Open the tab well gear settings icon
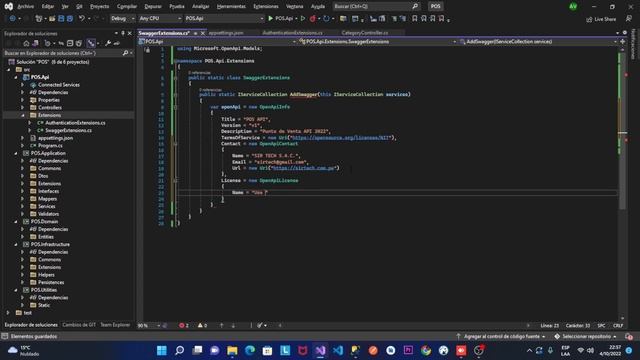 click(624, 33)
